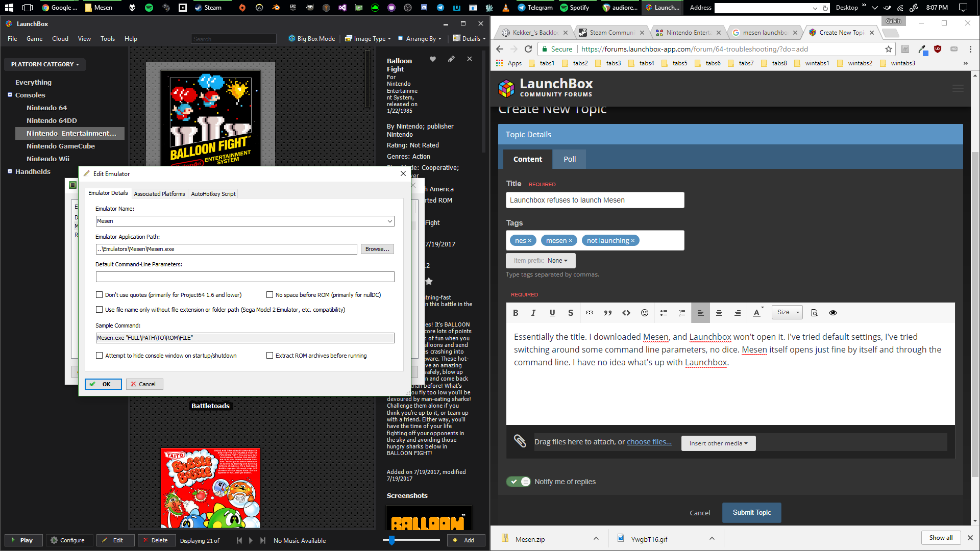Image resolution: width=980 pixels, height=551 pixels.
Task: Toggle bold in the forum editor
Action: pos(516,313)
